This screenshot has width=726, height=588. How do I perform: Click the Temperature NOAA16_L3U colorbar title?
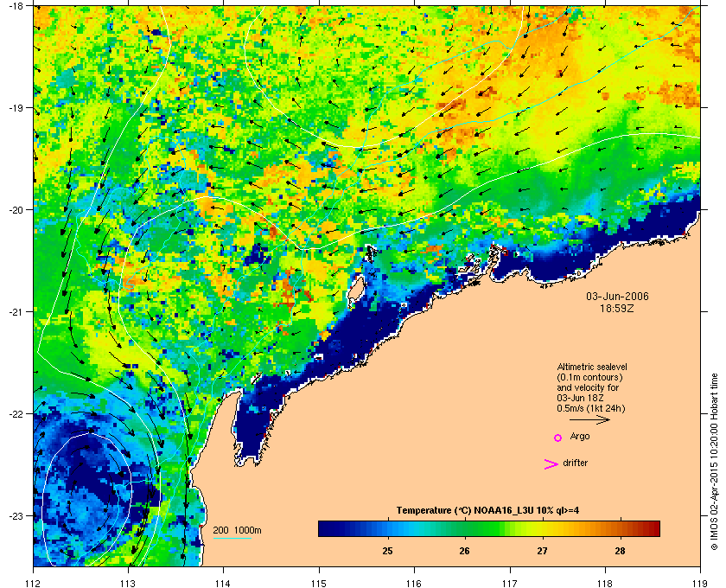pyautogui.click(x=487, y=511)
